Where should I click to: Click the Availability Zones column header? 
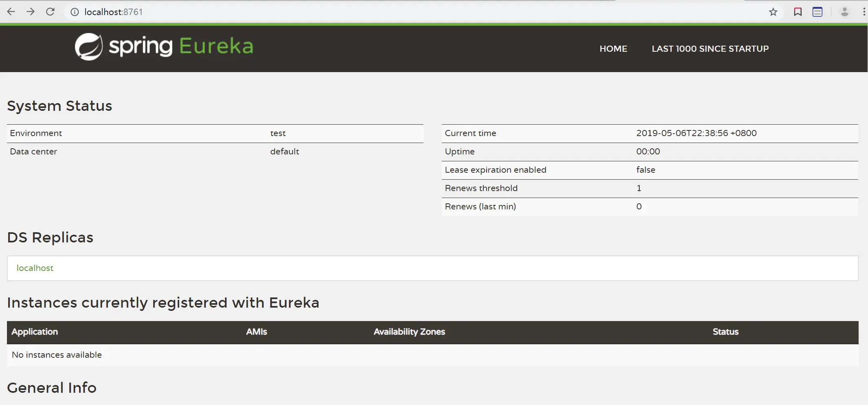(409, 332)
